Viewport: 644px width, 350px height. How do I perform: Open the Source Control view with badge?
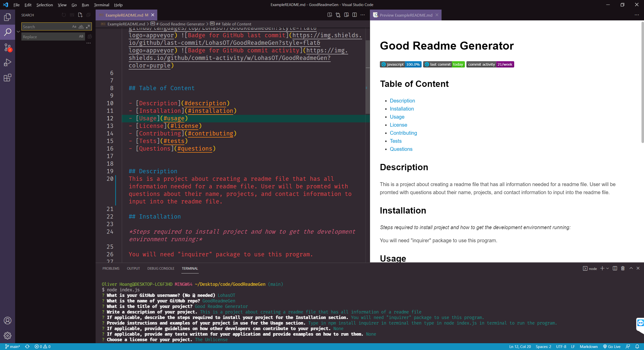coord(8,47)
